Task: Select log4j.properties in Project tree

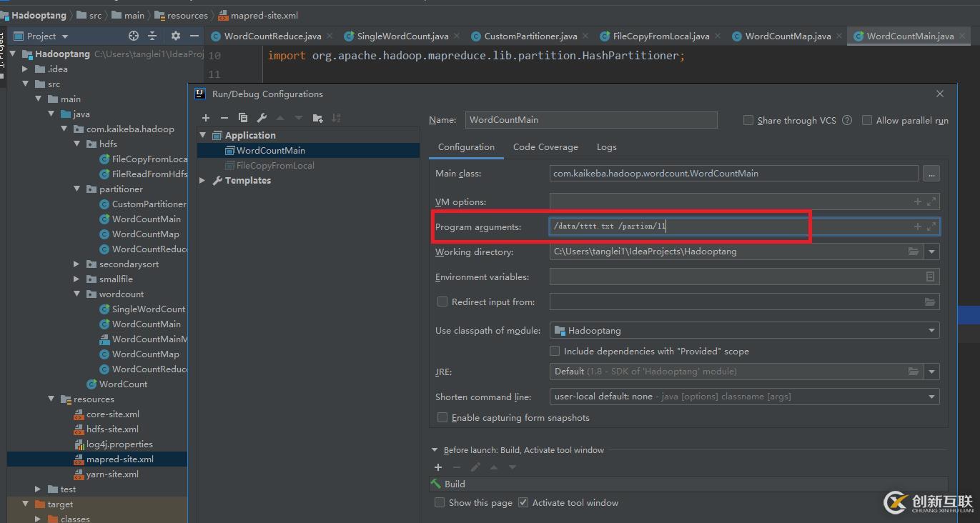Action: pyautogui.click(x=119, y=444)
